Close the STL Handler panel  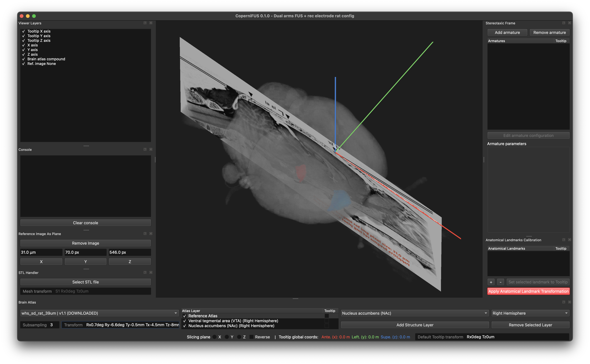pos(151,272)
